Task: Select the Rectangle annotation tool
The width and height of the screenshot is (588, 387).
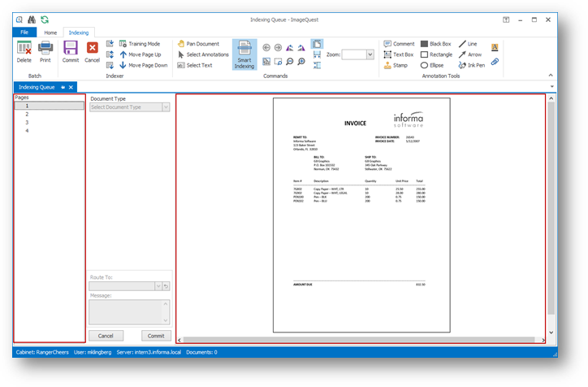Action: pyautogui.click(x=436, y=54)
